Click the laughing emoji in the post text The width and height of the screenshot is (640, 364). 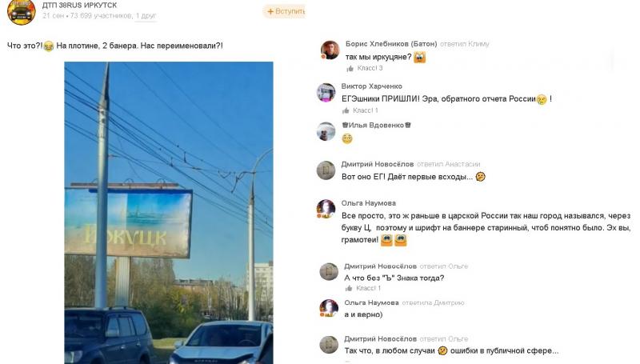[49, 46]
